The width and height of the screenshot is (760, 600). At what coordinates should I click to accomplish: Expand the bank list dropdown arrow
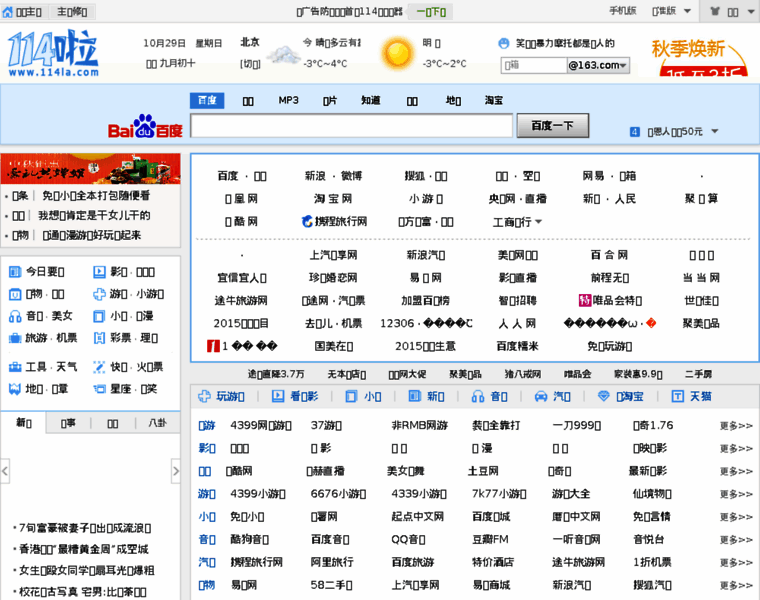(x=539, y=222)
